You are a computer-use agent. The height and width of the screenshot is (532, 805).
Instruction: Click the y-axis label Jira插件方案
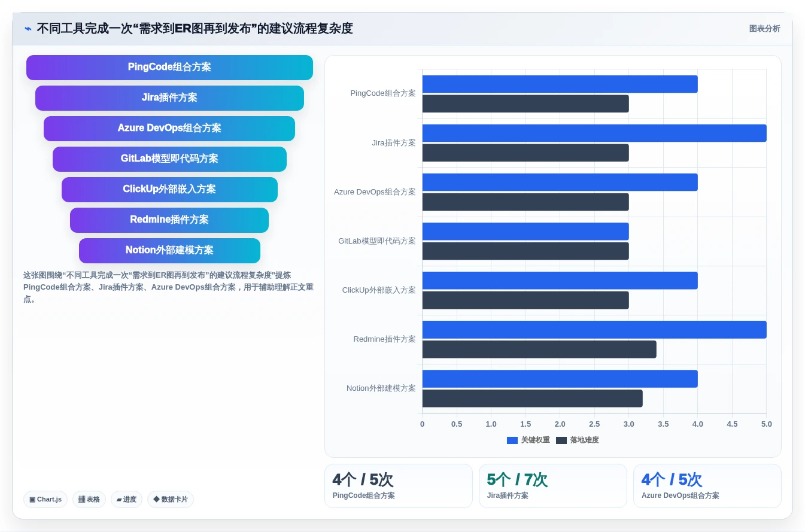coord(394,142)
